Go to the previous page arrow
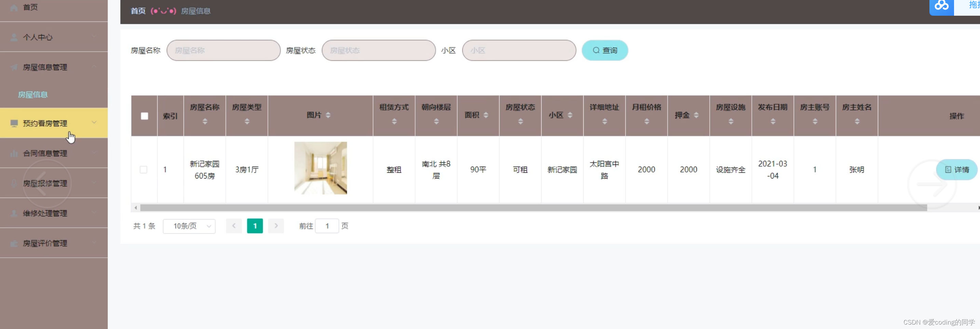Screen dimensions: 980x329 click(x=234, y=226)
